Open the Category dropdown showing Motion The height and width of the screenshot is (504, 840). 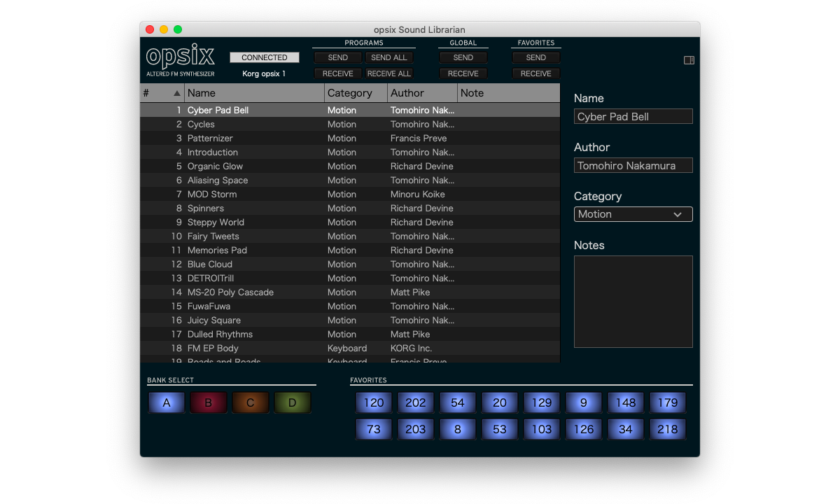(633, 214)
